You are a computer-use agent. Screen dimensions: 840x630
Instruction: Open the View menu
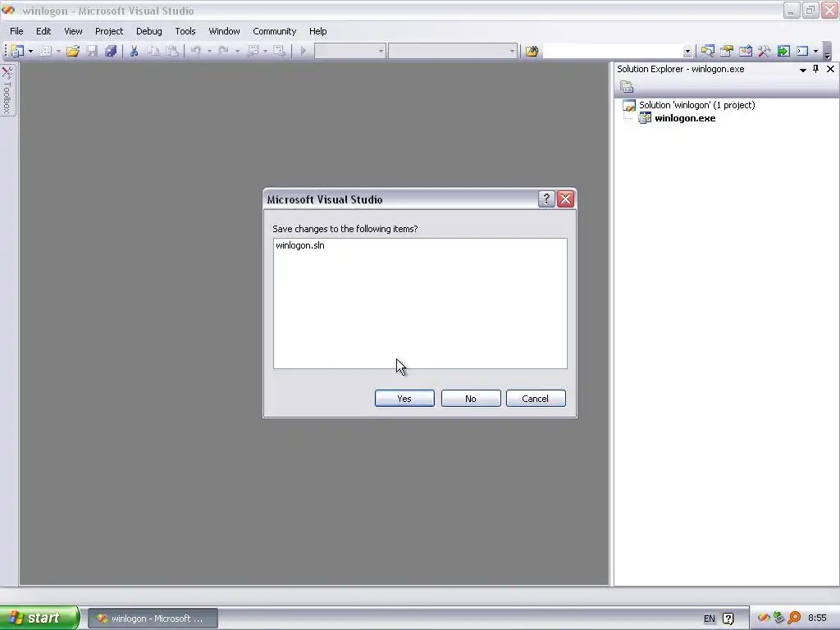(73, 31)
